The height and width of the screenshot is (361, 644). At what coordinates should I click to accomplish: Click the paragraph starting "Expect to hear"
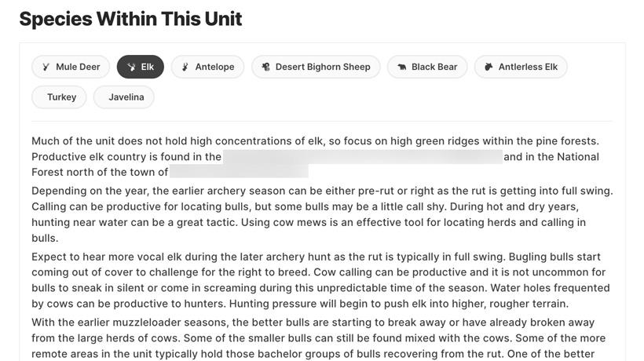click(x=322, y=280)
